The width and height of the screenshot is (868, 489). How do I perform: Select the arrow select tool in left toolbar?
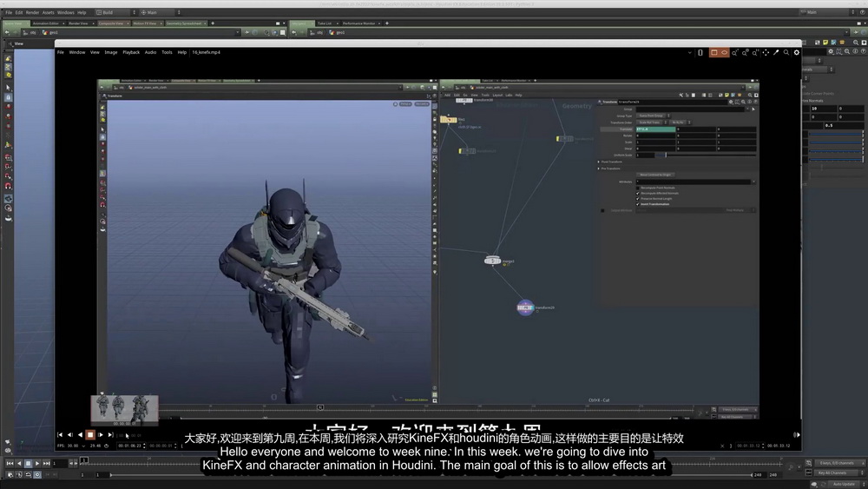(x=9, y=88)
